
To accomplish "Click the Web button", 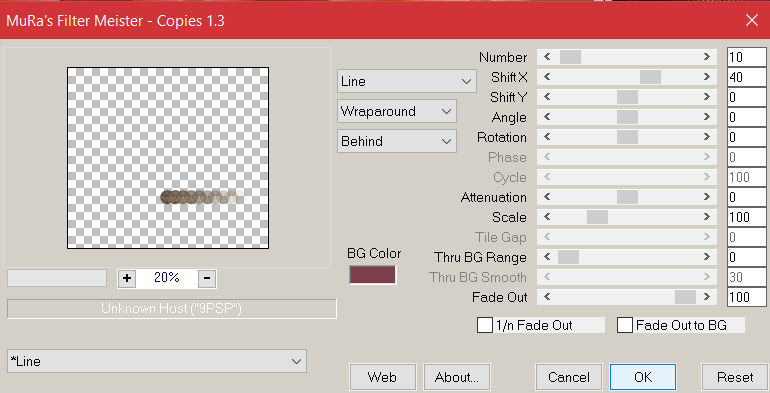I will coord(383,377).
